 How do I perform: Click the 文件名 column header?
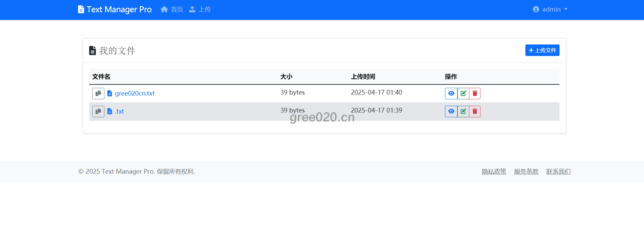coord(101,77)
